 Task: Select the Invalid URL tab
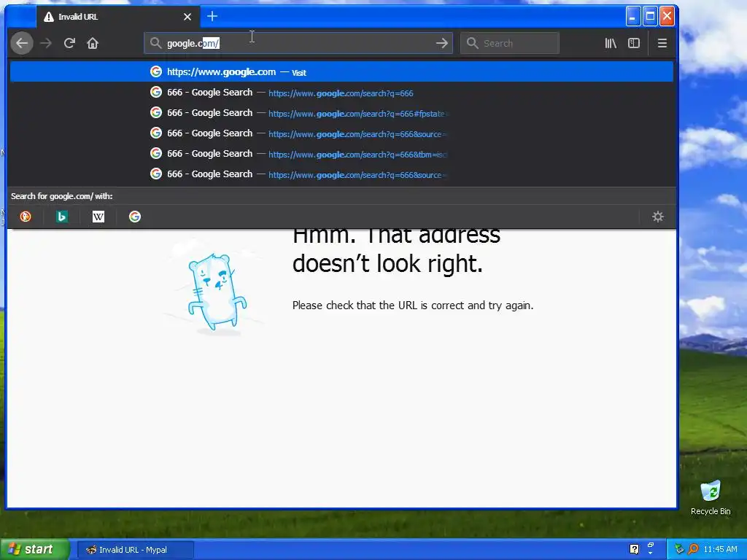click(x=117, y=17)
